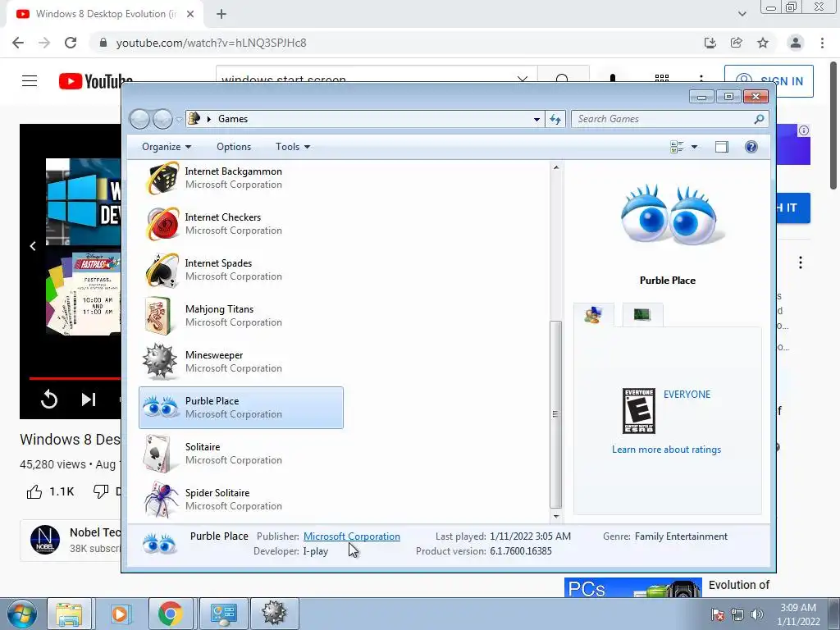Expand the view options dropdown arrow

coord(694,147)
